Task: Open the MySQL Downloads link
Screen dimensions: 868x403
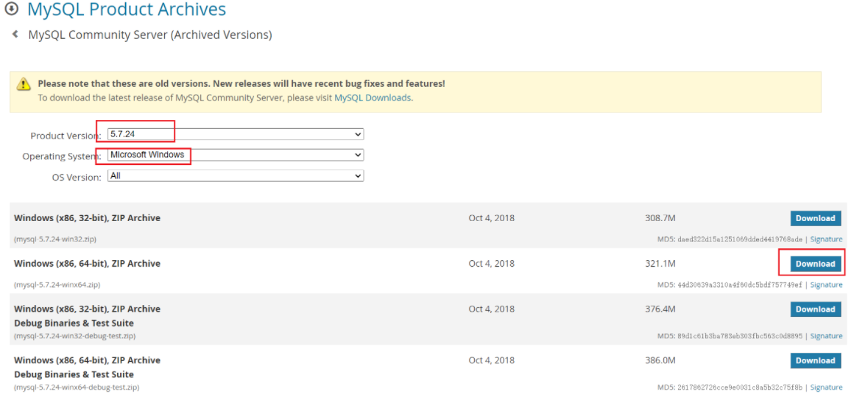Action: pyautogui.click(x=373, y=97)
